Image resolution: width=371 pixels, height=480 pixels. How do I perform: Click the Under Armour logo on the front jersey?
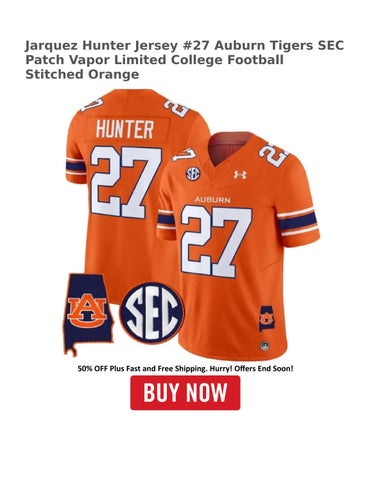click(x=240, y=174)
